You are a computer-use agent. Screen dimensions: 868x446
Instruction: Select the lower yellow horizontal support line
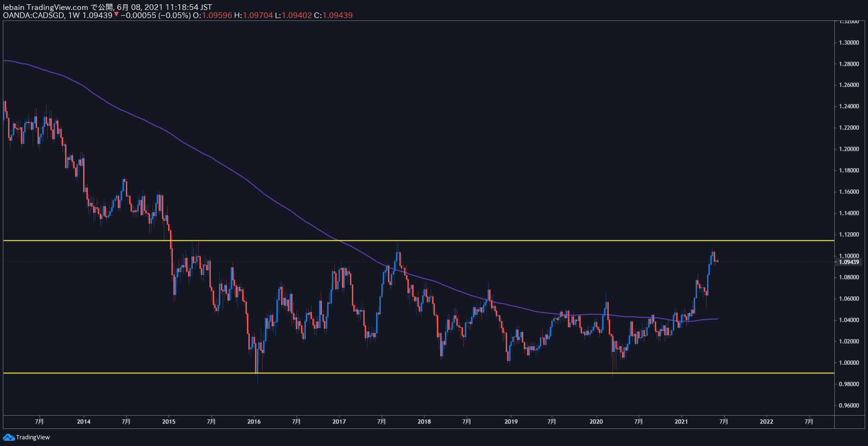click(418, 373)
